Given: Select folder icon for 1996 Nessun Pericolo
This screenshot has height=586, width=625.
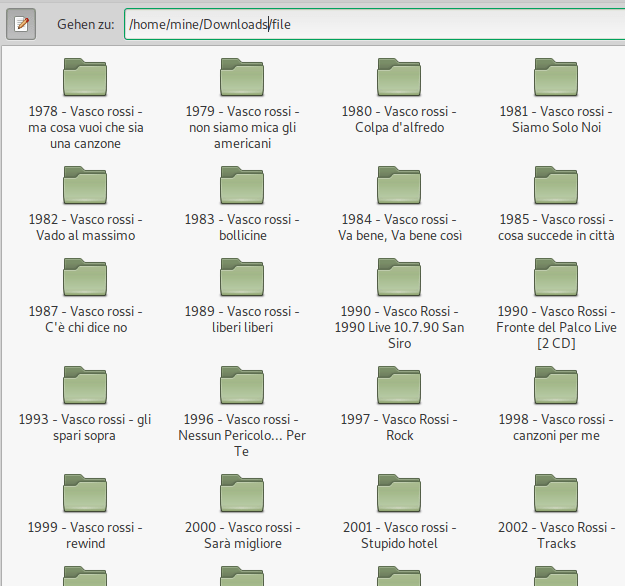Looking at the screenshot, I should coord(242,385).
